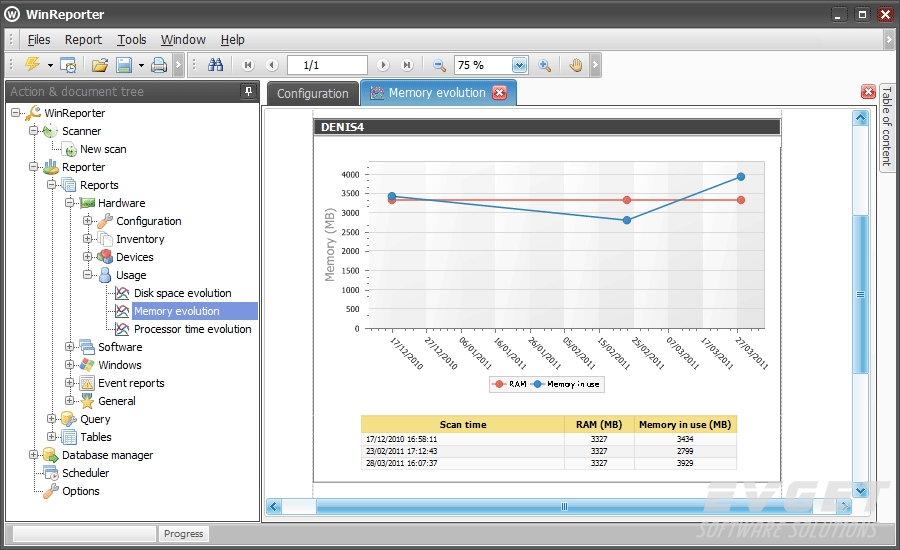Image resolution: width=900 pixels, height=550 pixels.
Task: Open dropdown arrow next to save icon
Action: pos(141,65)
